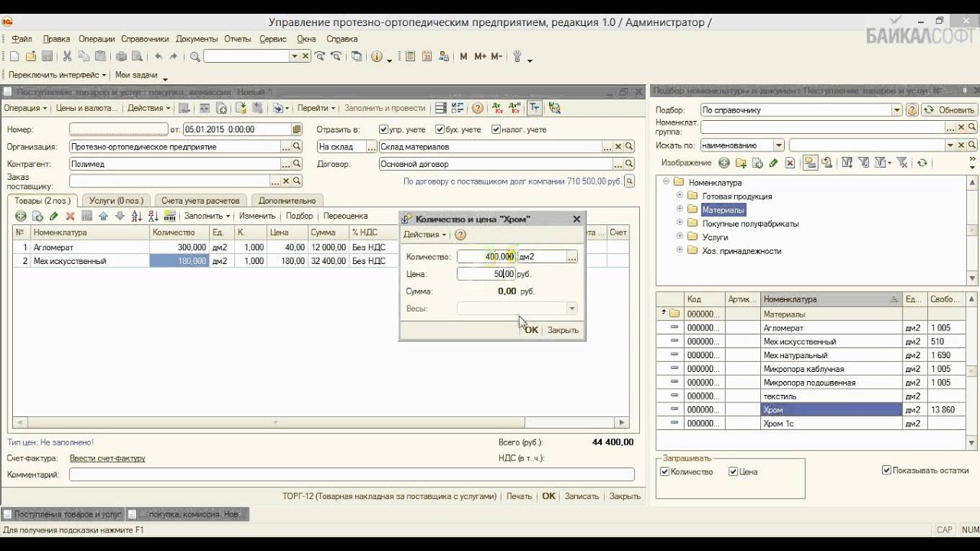Open the Файл menu

[x=22, y=39]
